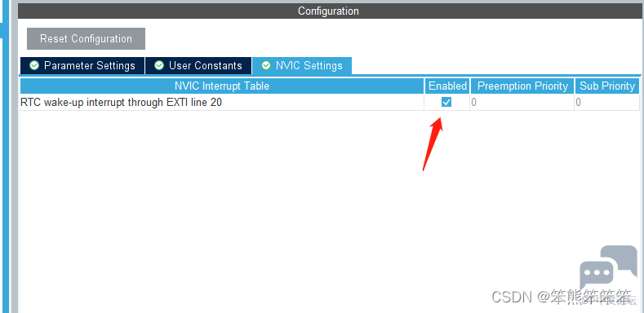644x313 pixels.
Task: Toggle RTC wake-up interrupt Enabled checkbox
Action: click(446, 102)
